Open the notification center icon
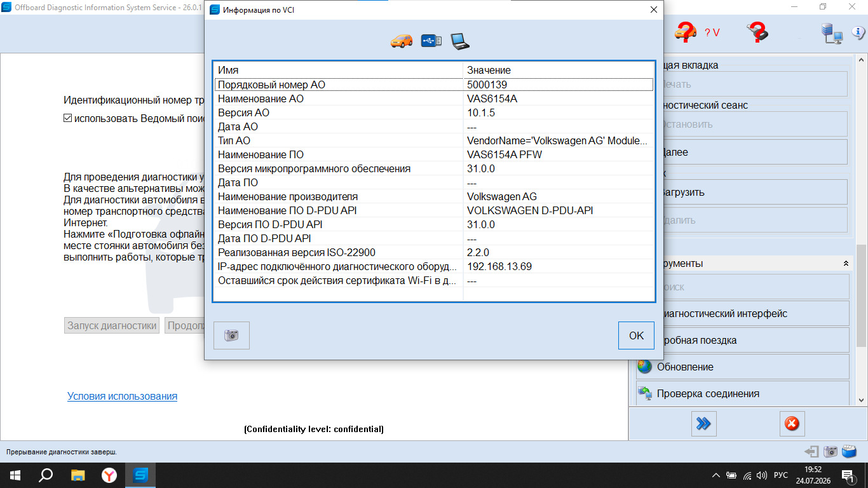This screenshot has width=868, height=488. pyautogui.click(x=847, y=475)
